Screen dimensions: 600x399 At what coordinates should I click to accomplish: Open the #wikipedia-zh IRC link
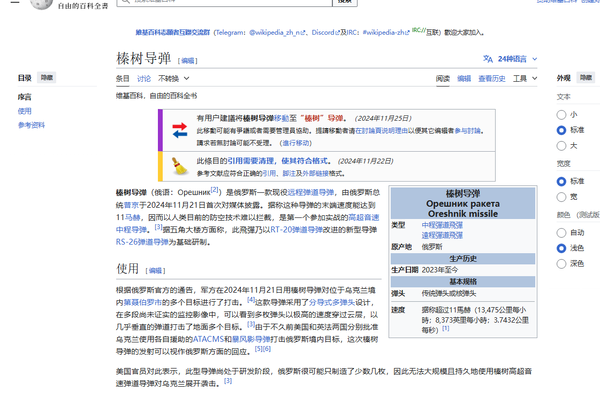click(x=386, y=33)
